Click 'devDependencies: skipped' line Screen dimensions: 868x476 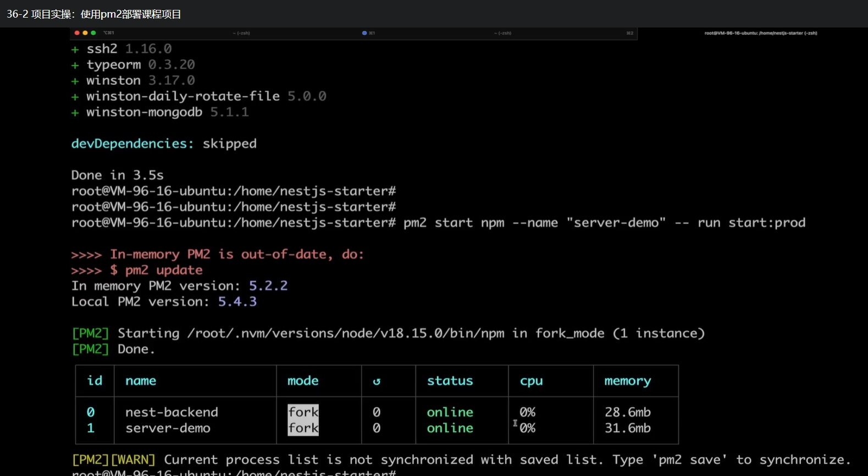pos(164,144)
